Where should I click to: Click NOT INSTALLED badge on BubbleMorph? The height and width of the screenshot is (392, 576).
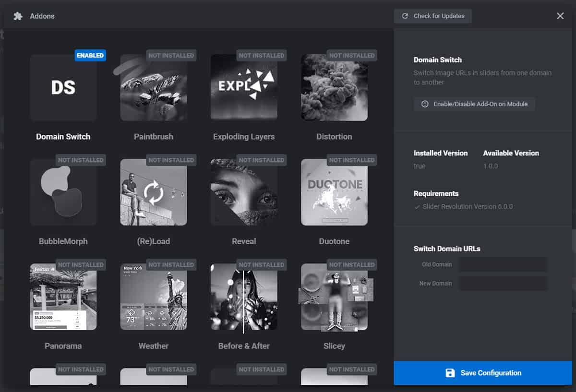click(x=81, y=160)
